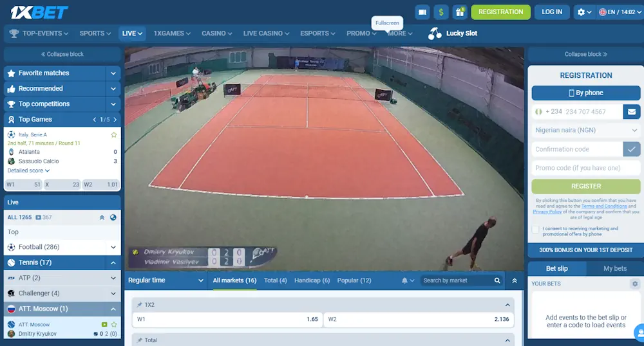Click the LOG IN button
Viewport: 644px width, 346px height.
[x=552, y=12]
